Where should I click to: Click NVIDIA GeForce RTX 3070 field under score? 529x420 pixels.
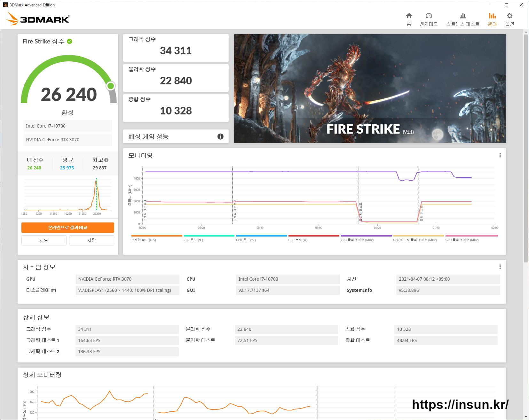(x=68, y=140)
